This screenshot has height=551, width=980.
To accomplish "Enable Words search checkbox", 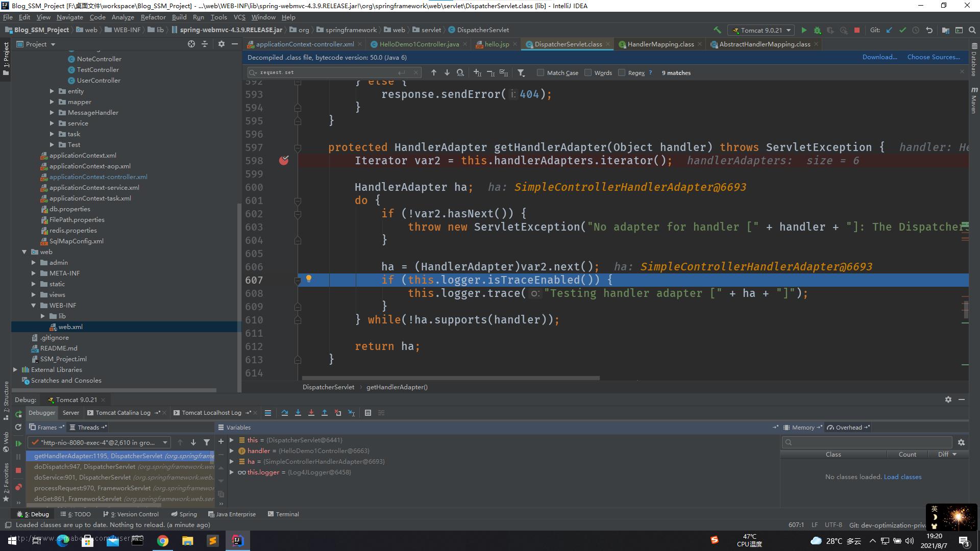I will [x=588, y=72].
